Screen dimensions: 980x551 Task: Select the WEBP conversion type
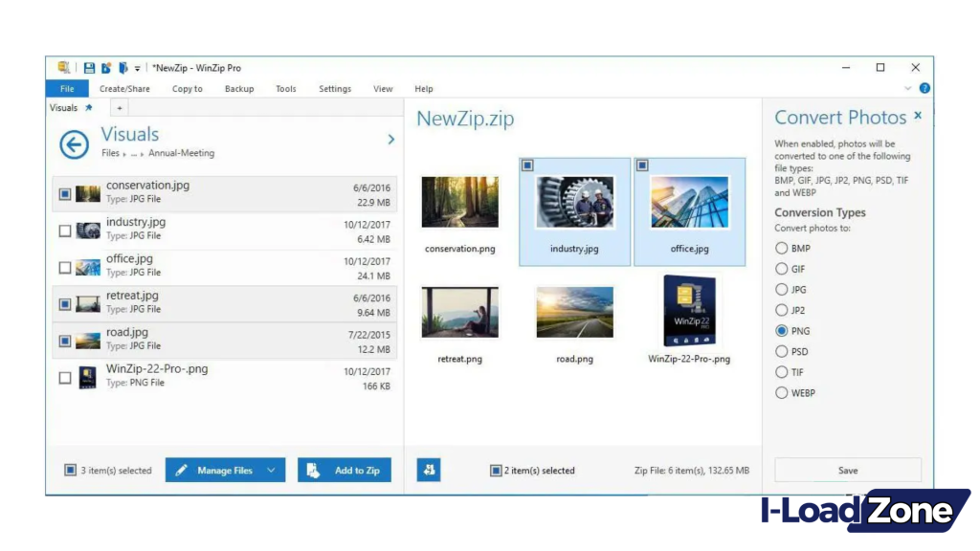[781, 392]
